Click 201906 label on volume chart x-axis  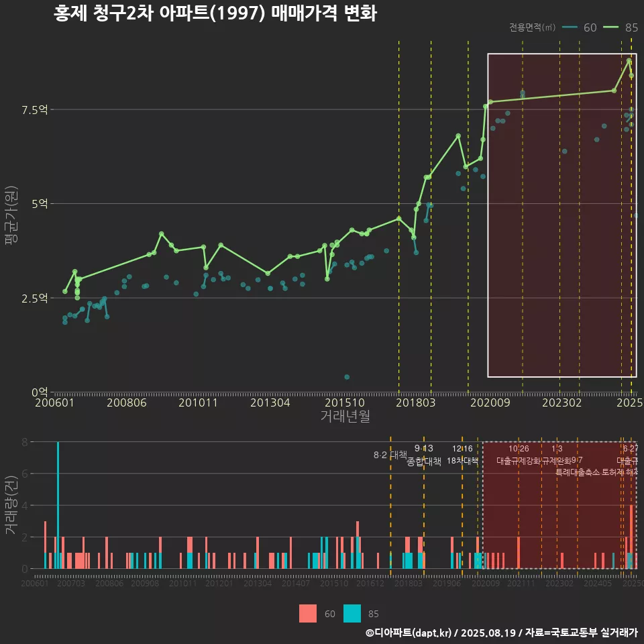tap(447, 583)
